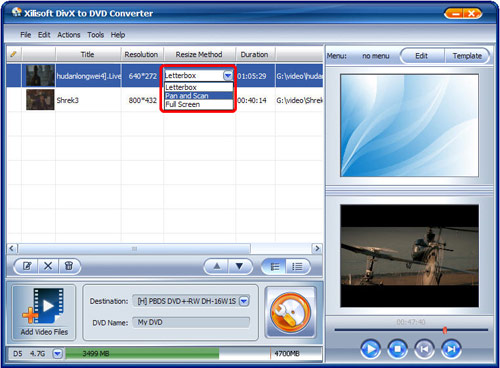Stop the preview playback
The width and height of the screenshot is (500, 368).
pyautogui.click(x=397, y=349)
